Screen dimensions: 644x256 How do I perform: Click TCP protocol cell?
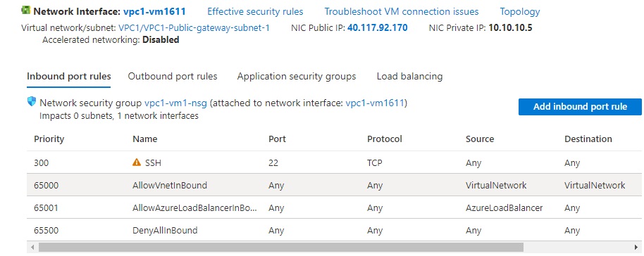point(375,163)
